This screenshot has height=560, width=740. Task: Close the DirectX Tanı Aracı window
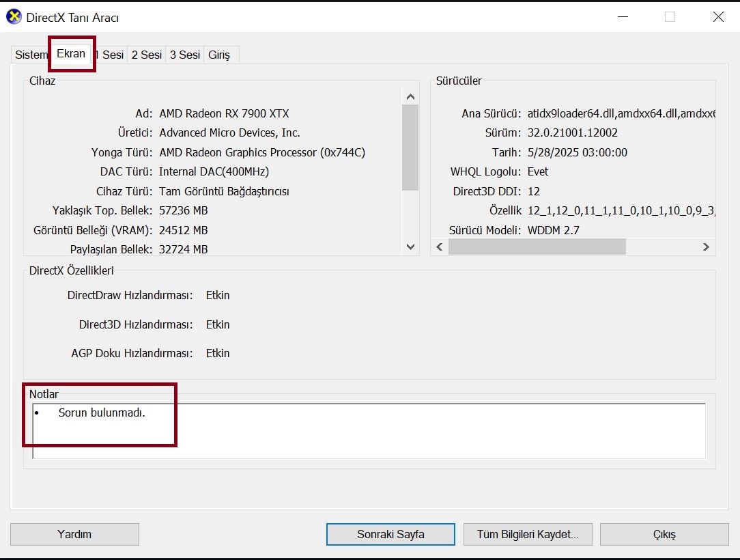coord(718,17)
